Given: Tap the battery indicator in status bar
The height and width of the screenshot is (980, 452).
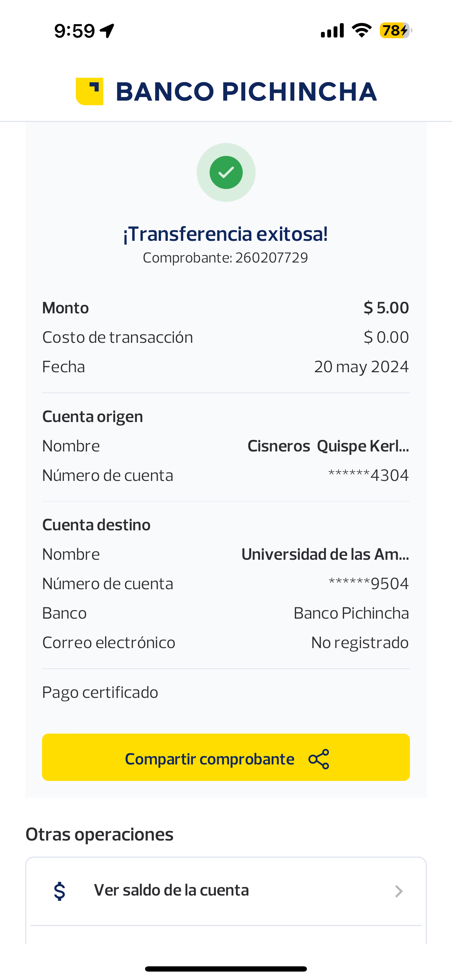Looking at the screenshot, I should click(395, 30).
